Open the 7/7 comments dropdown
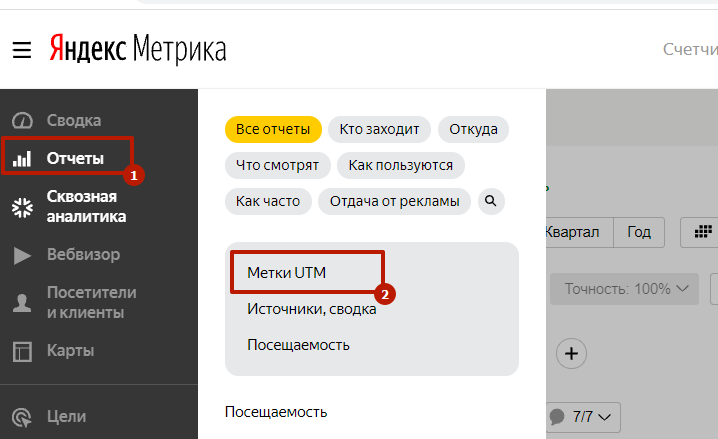Image resolution: width=718 pixels, height=439 pixels. 585,415
